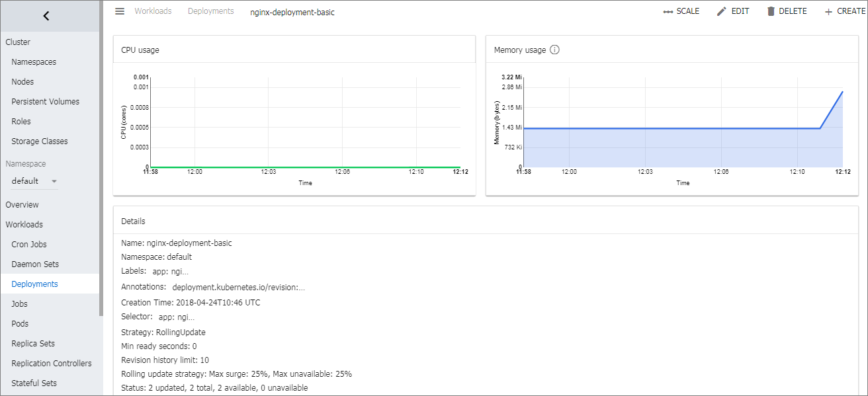The height and width of the screenshot is (396, 868).
Task: Click the Edit pencil icon
Action: tap(722, 11)
